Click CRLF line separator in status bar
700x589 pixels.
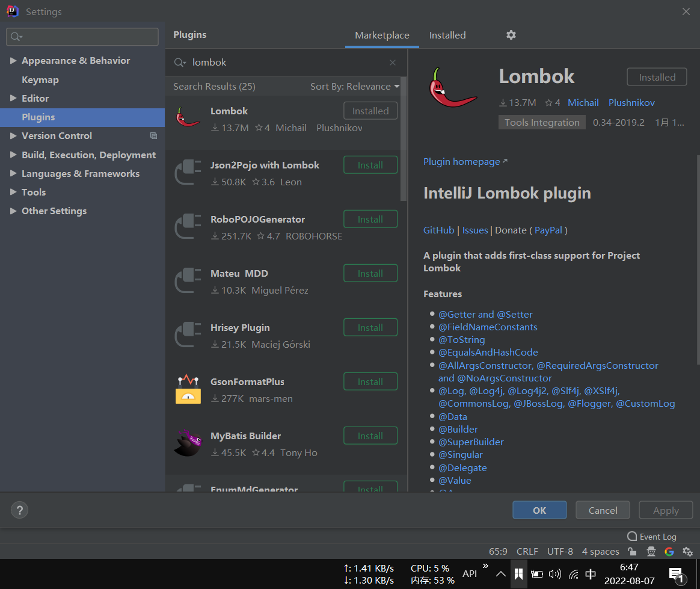pyautogui.click(x=527, y=552)
